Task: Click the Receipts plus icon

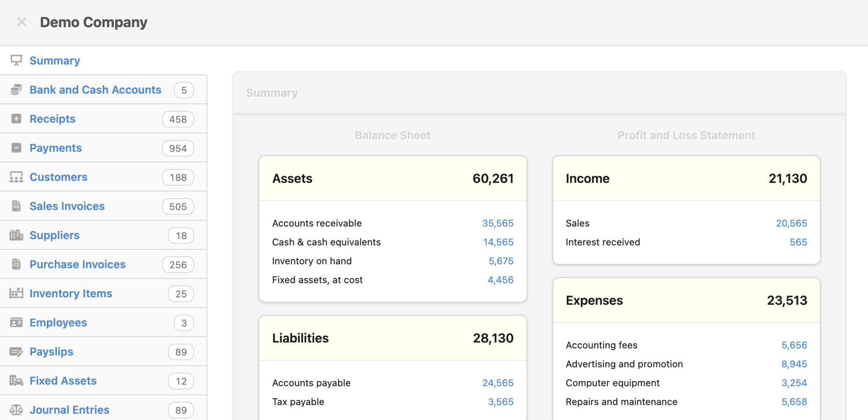Action: (x=16, y=119)
